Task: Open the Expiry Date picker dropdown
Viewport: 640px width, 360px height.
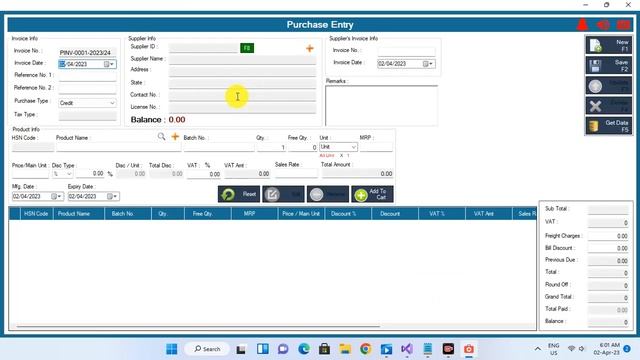Action: tap(112, 196)
